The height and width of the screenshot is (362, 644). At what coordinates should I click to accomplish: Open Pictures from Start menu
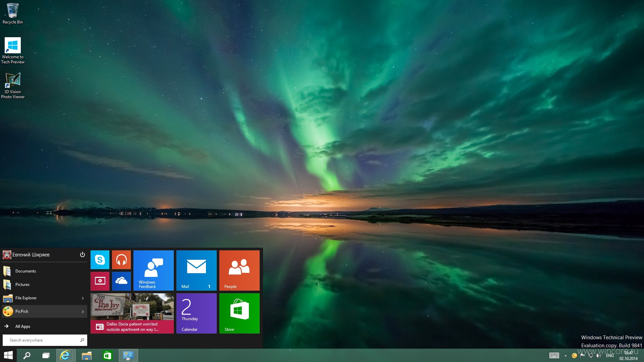45,284
